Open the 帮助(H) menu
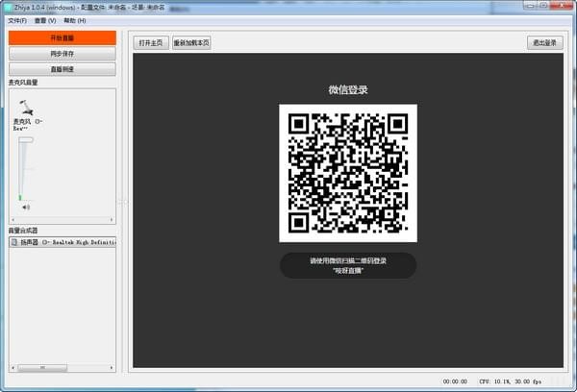 coord(75,20)
